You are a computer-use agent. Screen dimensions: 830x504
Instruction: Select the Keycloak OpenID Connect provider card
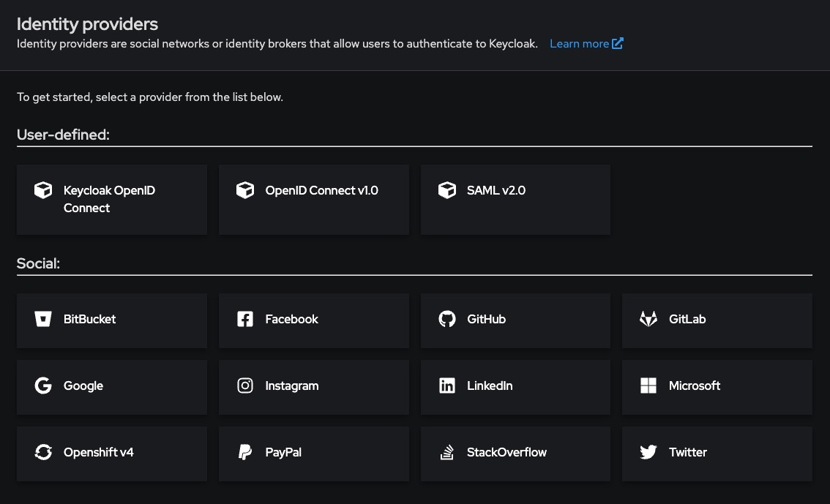pyautogui.click(x=111, y=199)
